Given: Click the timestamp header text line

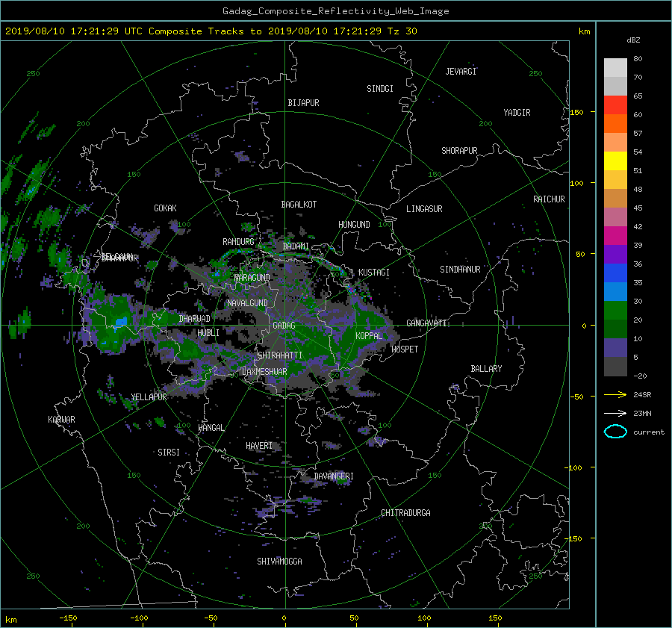Looking at the screenshot, I should pyautogui.click(x=211, y=31).
